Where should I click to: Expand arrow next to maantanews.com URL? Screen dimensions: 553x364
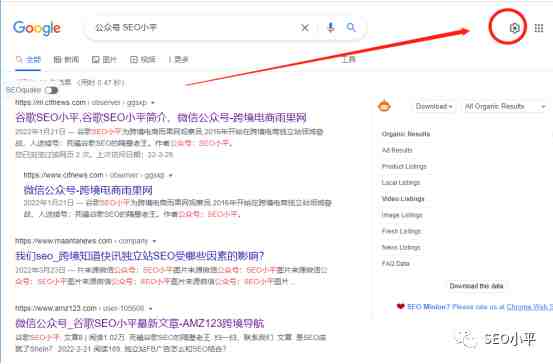tap(154, 241)
